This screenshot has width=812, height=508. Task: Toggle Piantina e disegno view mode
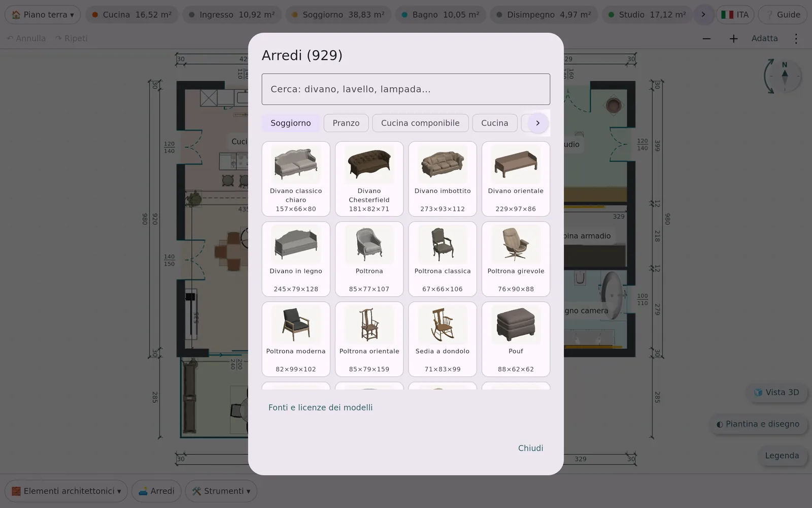(758, 424)
